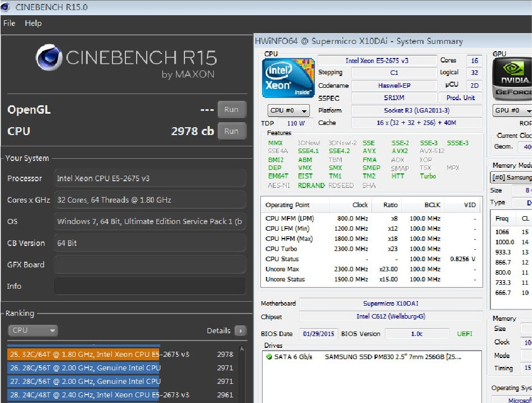Click the 1066 memory frequency row
This screenshot has width=532, height=403.
pos(512,232)
